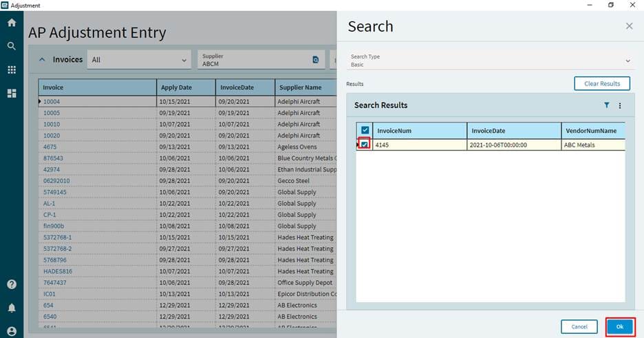The image size is (644, 338).
Task: Open invoice link 5372768-1
Action: point(58,237)
